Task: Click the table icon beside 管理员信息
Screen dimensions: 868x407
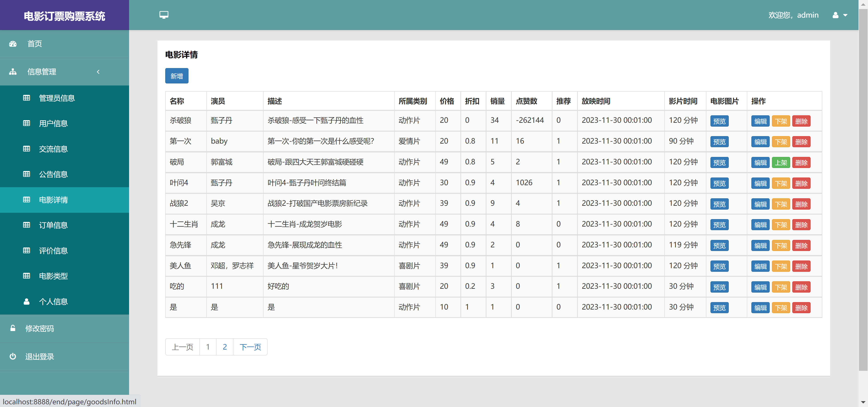Action: pos(27,98)
